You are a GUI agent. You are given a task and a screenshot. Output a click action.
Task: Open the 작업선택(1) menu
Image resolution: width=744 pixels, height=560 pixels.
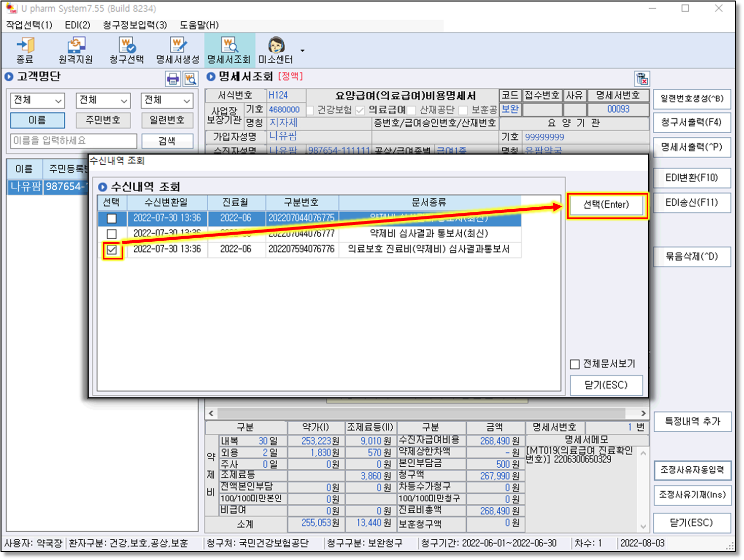pos(29,25)
